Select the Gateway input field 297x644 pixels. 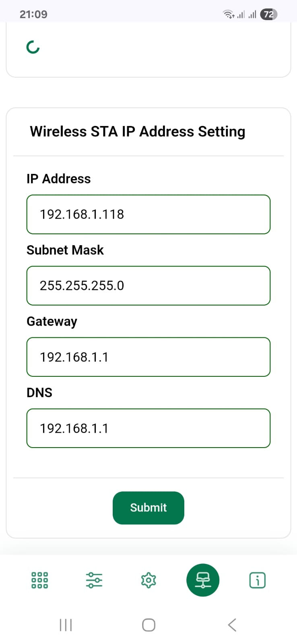coord(148,357)
